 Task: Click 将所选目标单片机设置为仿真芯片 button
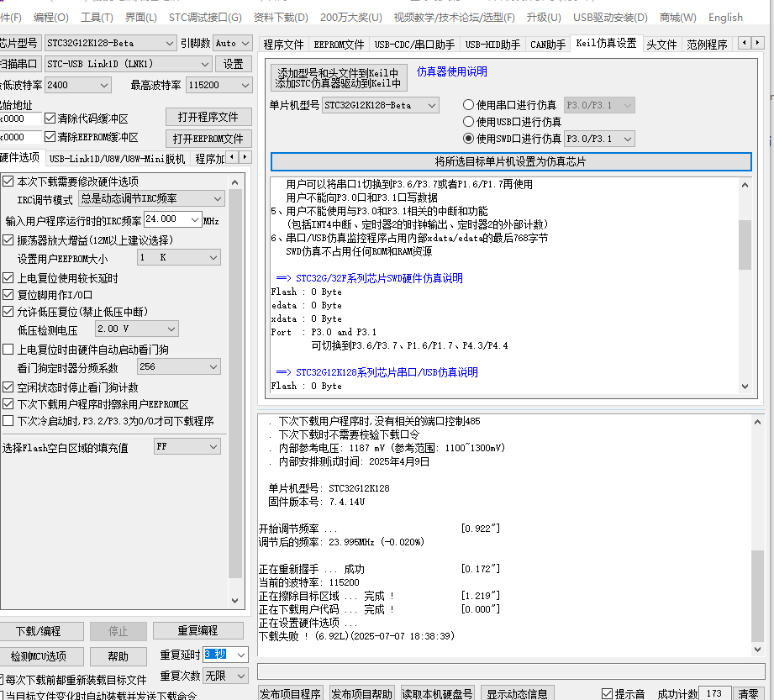click(x=511, y=161)
